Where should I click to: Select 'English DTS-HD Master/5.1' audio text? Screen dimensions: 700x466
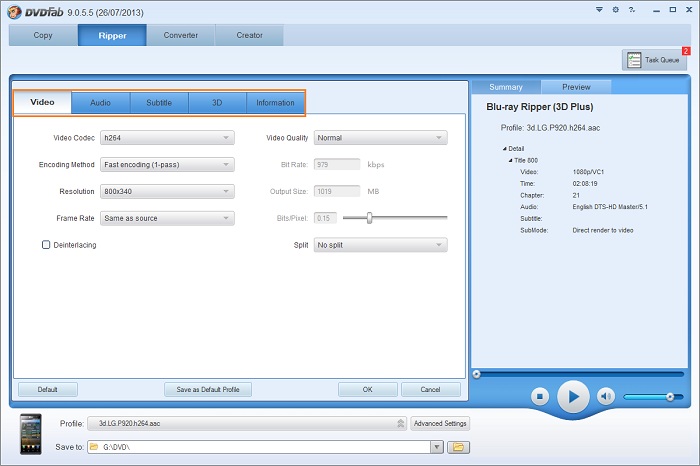coord(610,207)
